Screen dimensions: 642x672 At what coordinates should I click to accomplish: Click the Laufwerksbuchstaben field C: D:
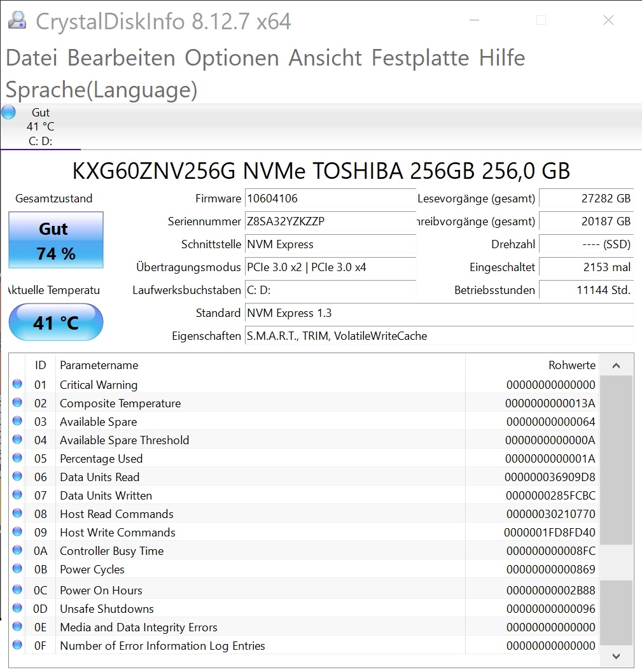(x=330, y=290)
